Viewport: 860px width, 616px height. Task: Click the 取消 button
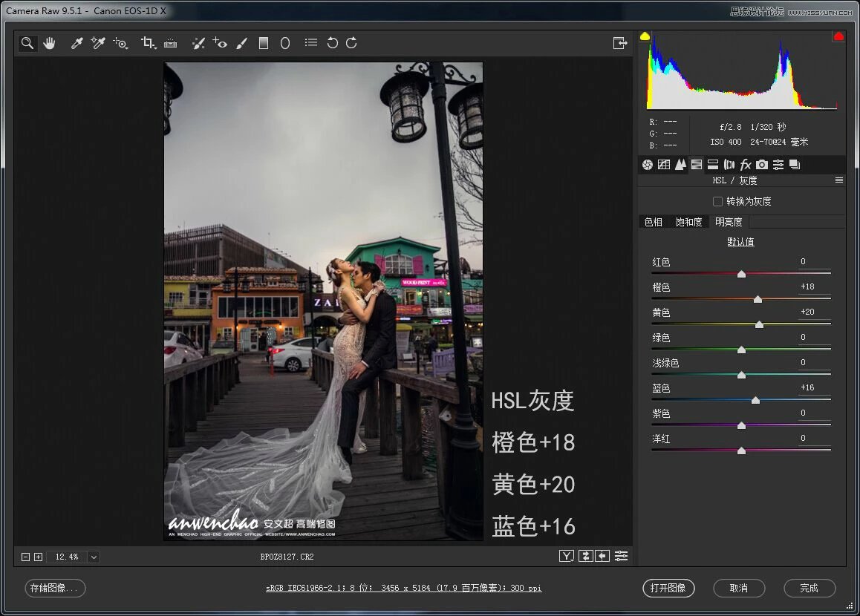coord(739,588)
